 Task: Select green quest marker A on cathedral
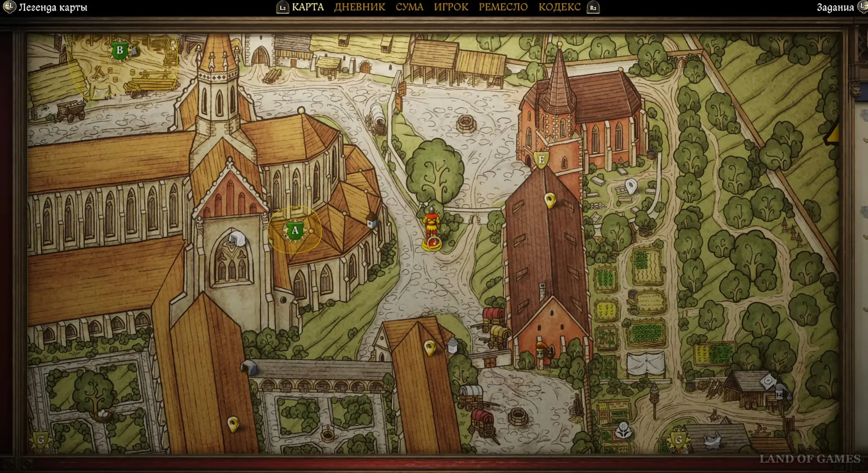(x=295, y=231)
